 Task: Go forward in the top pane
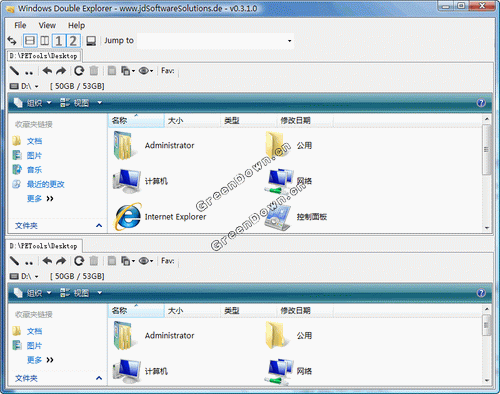click(x=61, y=71)
